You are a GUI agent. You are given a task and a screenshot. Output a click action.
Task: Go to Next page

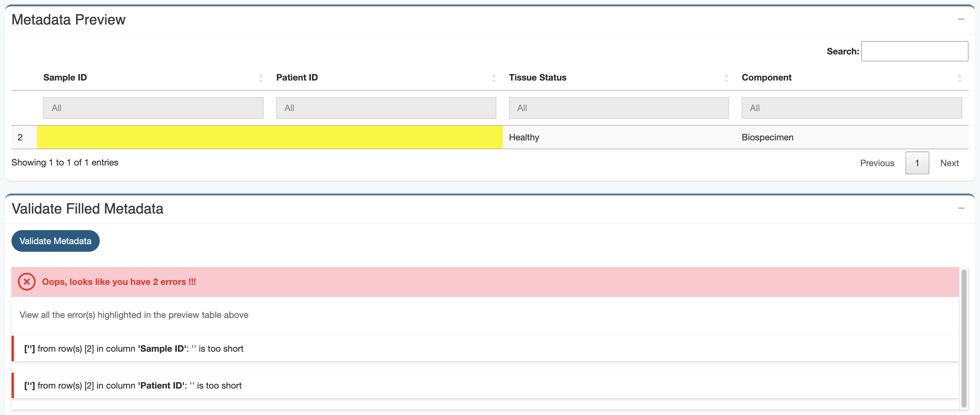(x=949, y=163)
